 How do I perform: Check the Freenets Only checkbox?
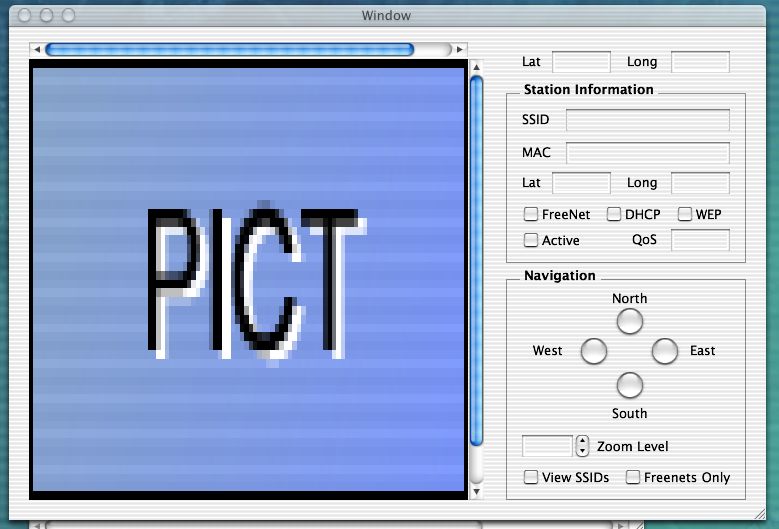point(632,477)
